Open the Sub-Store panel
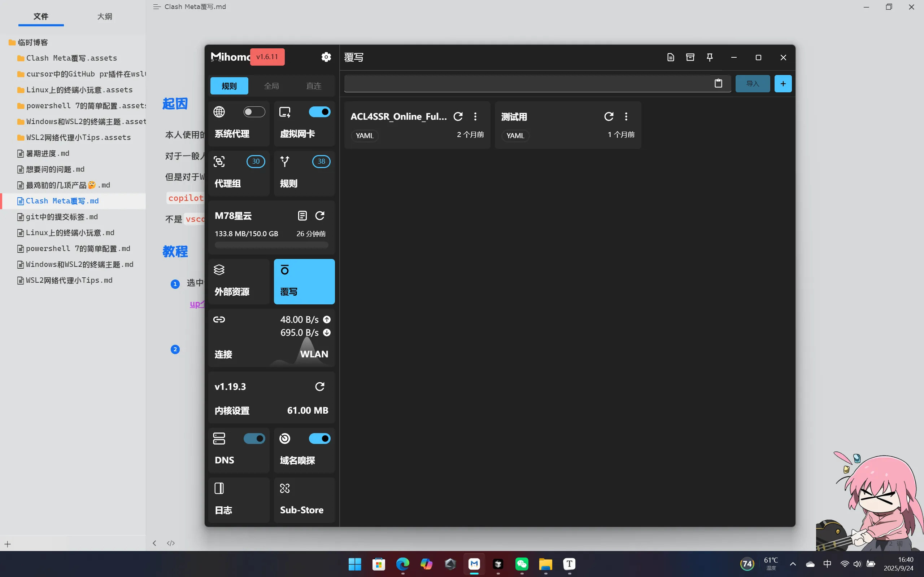This screenshot has height=577, width=924. coord(304,500)
